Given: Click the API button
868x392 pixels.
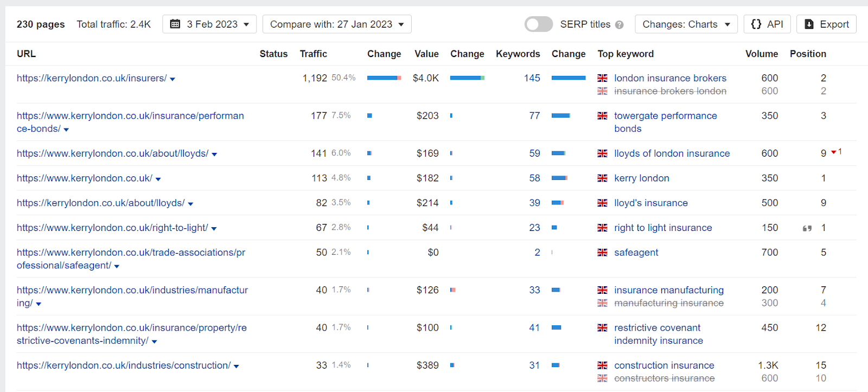Looking at the screenshot, I should coord(767,24).
